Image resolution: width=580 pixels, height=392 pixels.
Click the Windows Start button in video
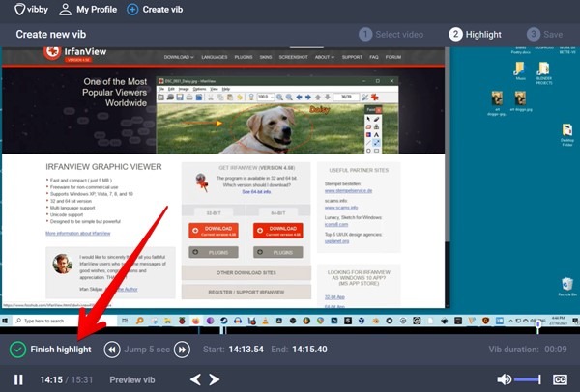[6, 321]
